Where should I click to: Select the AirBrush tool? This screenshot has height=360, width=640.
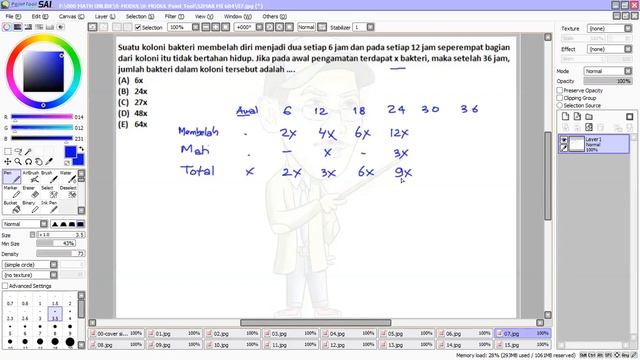pos(31,177)
